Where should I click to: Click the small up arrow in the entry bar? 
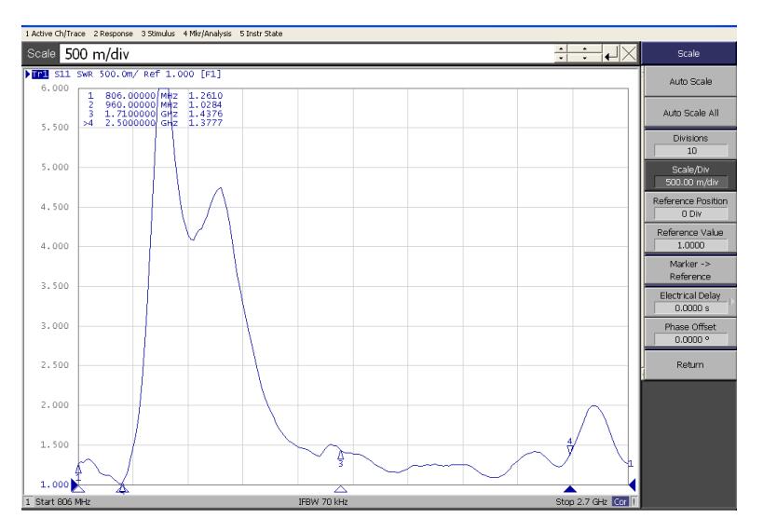(561, 49)
